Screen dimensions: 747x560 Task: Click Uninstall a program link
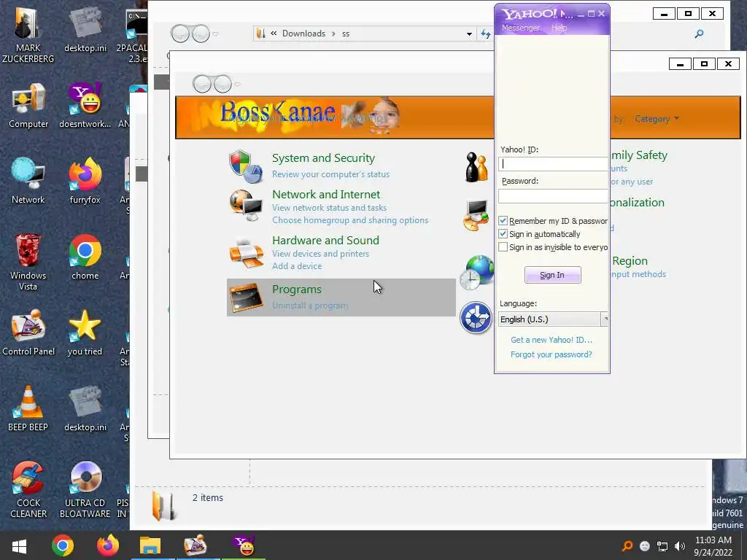point(310,306)
